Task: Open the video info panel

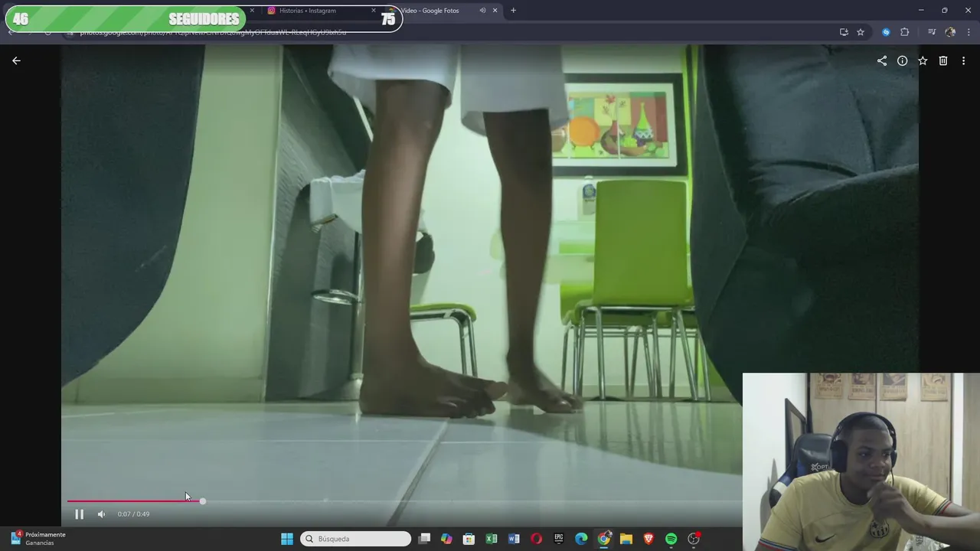Action: pyautogui.click(x=903, y=60)
